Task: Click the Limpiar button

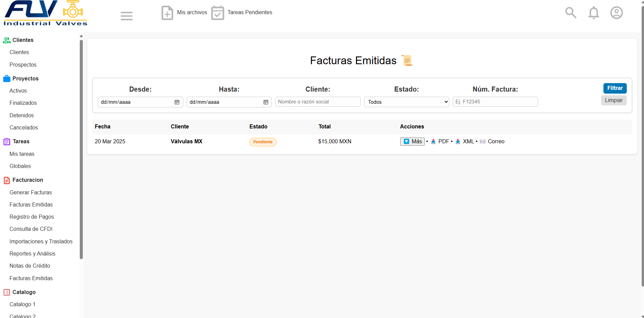Action: click(614, 100)
